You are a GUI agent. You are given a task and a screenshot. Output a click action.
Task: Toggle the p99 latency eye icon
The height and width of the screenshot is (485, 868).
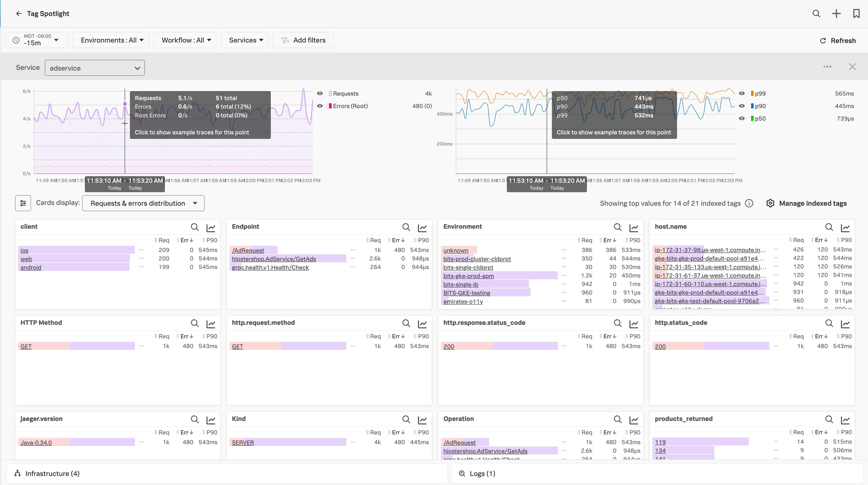click(742, 93)
